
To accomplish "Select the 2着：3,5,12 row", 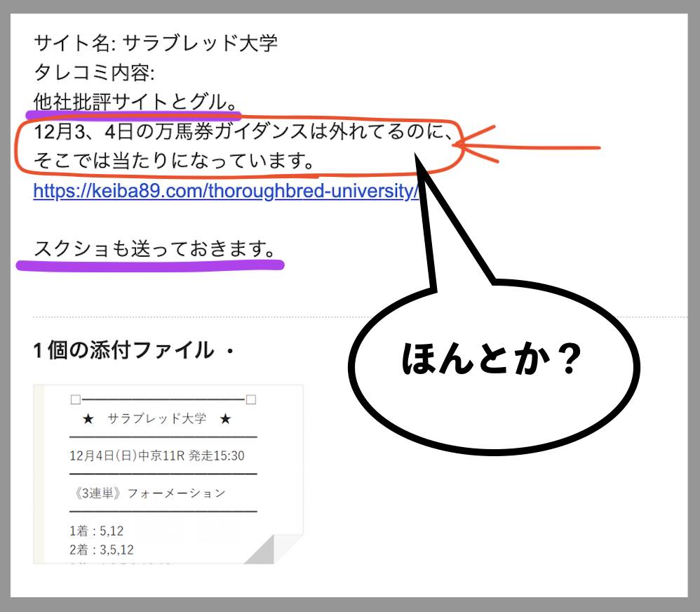I will (103, 550).
